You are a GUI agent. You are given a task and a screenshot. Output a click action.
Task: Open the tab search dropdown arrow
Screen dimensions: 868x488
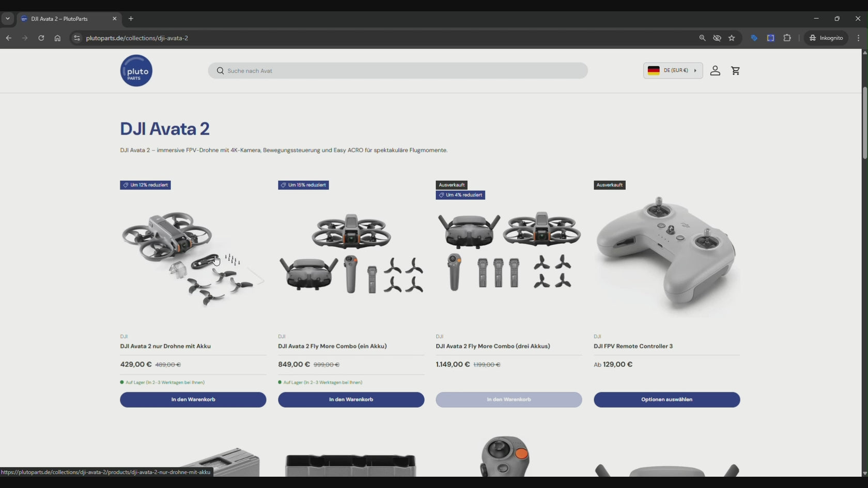(8, 19)
